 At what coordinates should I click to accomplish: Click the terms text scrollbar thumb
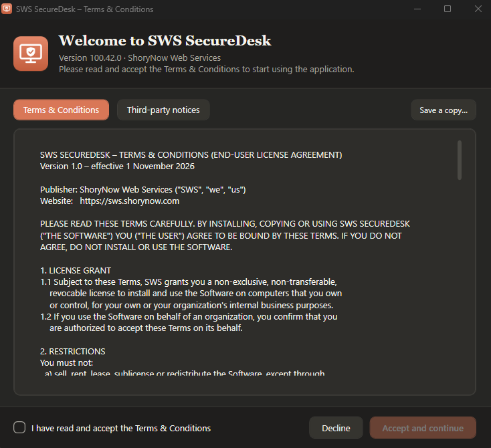[x=460, y=160]
